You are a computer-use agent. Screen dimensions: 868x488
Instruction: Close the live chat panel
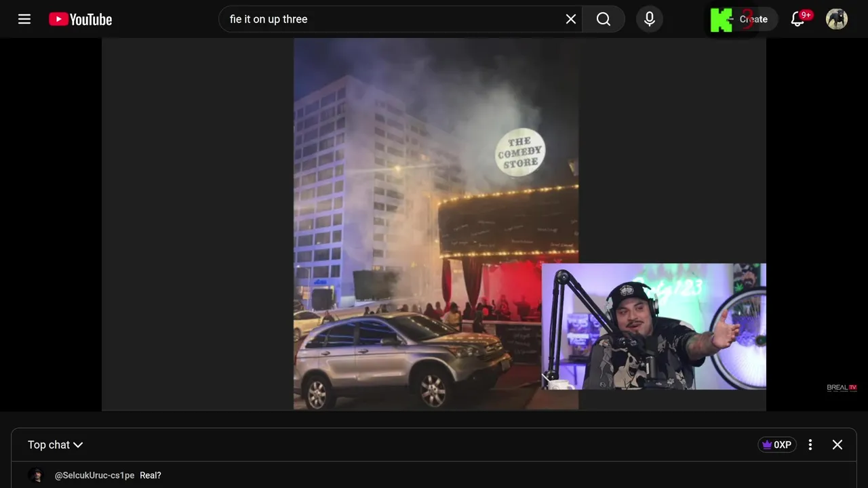[x=837, y=445]
